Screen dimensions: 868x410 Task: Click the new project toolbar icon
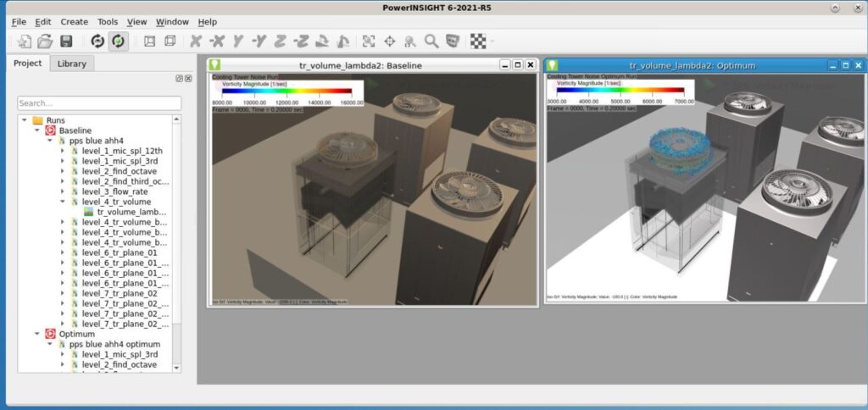pyautogui.click(x=25, y=41)
